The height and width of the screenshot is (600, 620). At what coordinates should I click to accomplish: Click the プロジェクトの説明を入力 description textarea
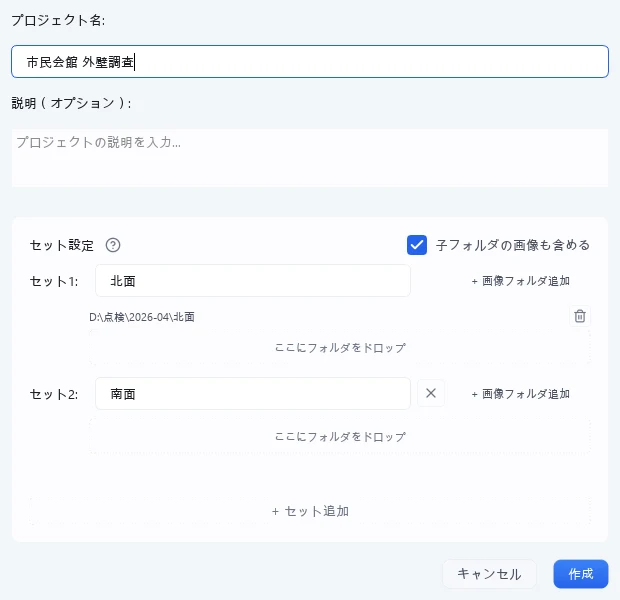310,157
